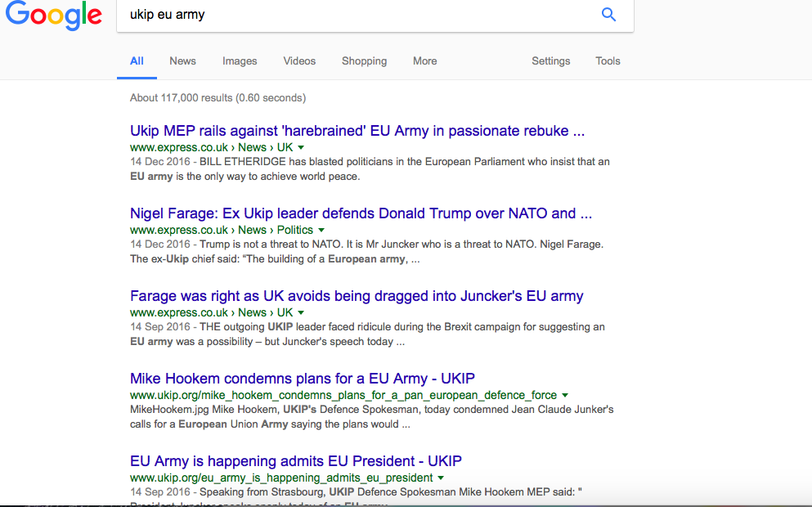812x507 pixels.
Task: Open the search Tools options
Action: [608, 61]
